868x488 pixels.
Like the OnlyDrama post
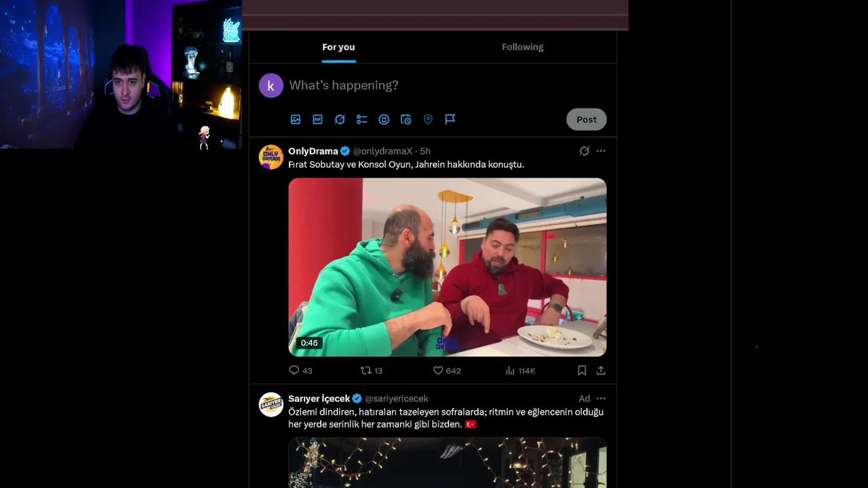tap(447, 371)
